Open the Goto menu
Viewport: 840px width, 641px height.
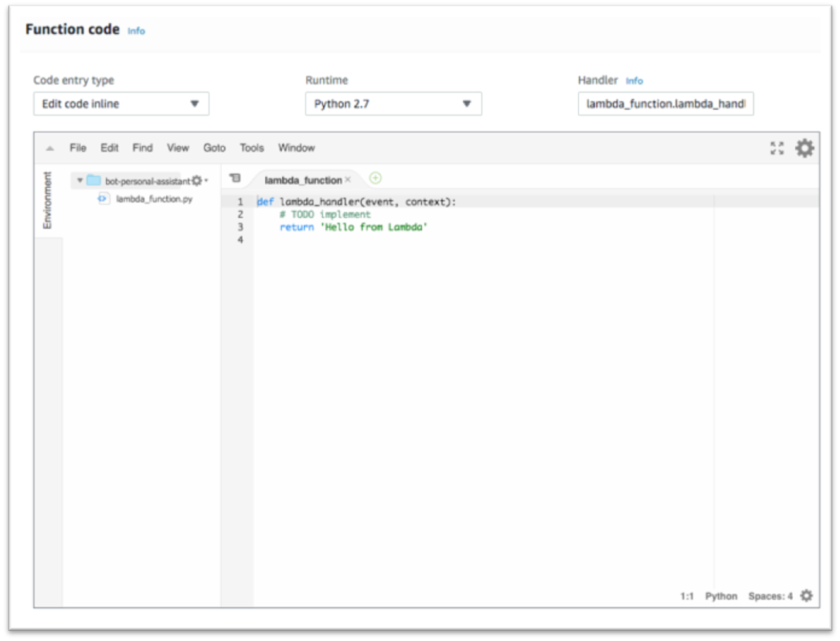pos(214,148)
